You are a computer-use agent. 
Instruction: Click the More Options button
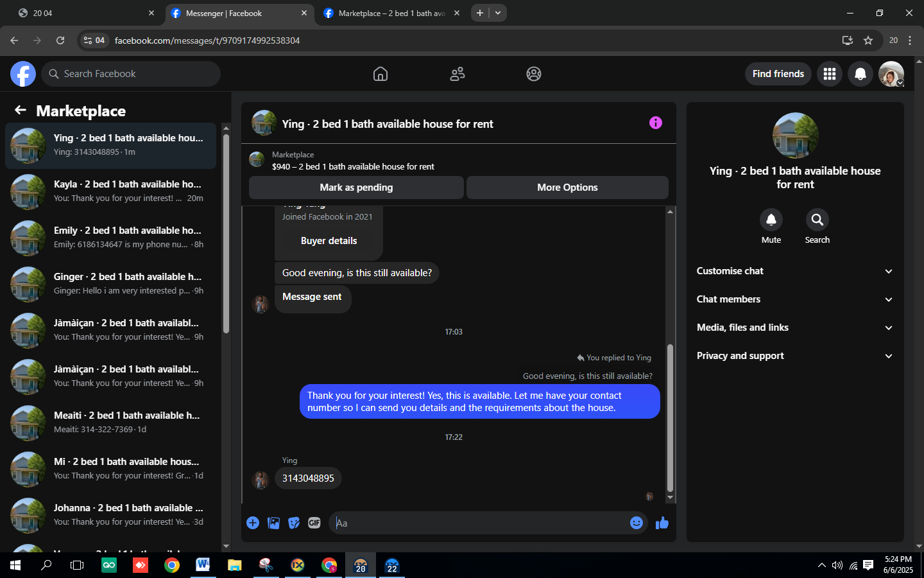click(567, 188)
